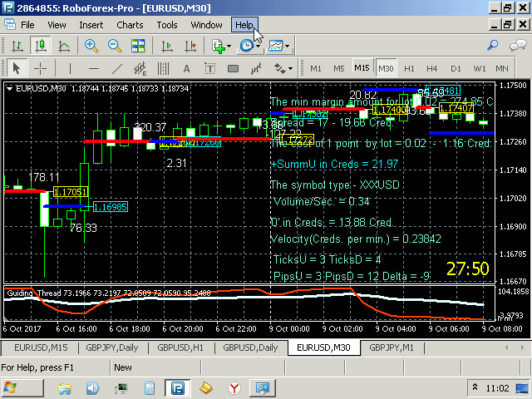Open Yandex browser from the taskbar
532x399 pixels.
[x=234, y=388]
